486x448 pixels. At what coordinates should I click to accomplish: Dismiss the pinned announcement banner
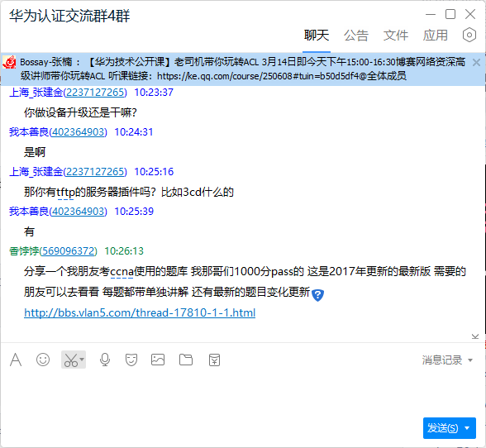point(476,63)
